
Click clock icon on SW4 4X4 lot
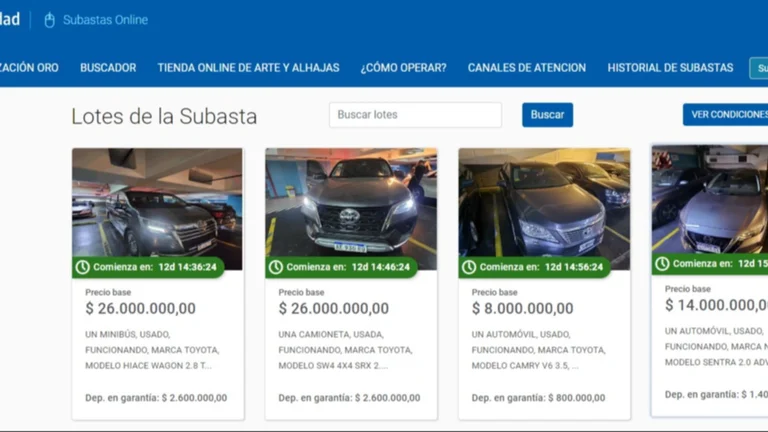coord(276,267)
